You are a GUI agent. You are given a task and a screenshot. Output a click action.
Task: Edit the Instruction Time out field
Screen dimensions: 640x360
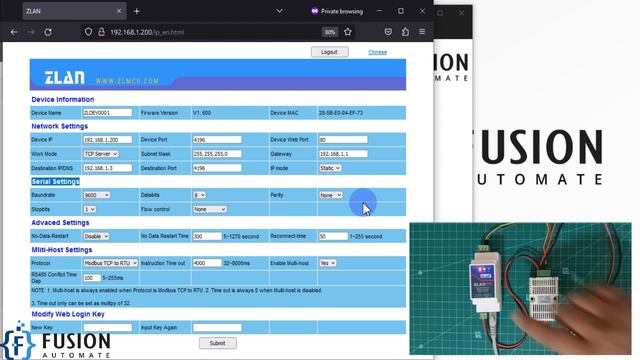click(207, 263)
